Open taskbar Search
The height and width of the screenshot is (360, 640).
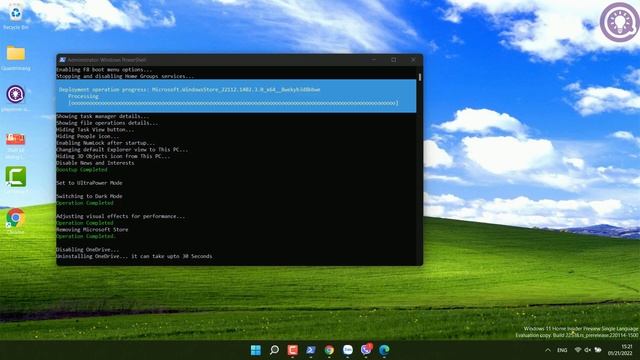(x=274, y=350)
